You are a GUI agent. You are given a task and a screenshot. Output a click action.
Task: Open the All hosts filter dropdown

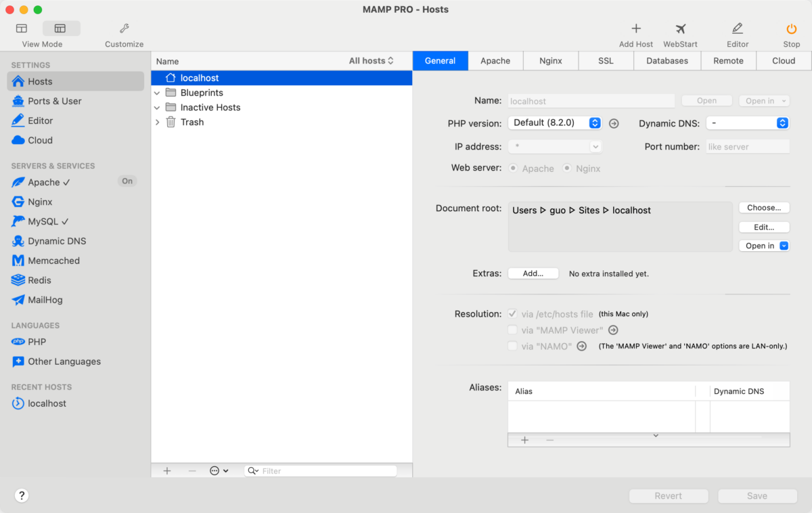(x=371, y=61)
